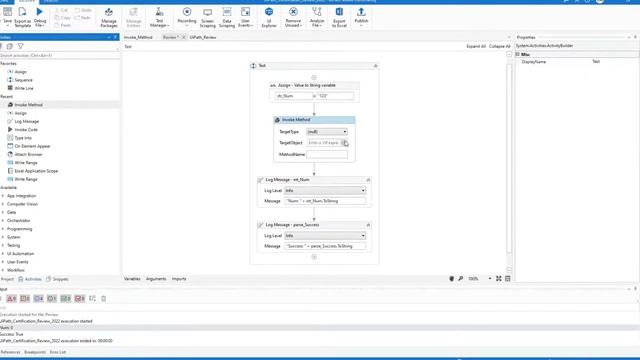Open the Imports panel tab
The height and width of the screenshot is (360, 640).
click(x=179, y=279)
